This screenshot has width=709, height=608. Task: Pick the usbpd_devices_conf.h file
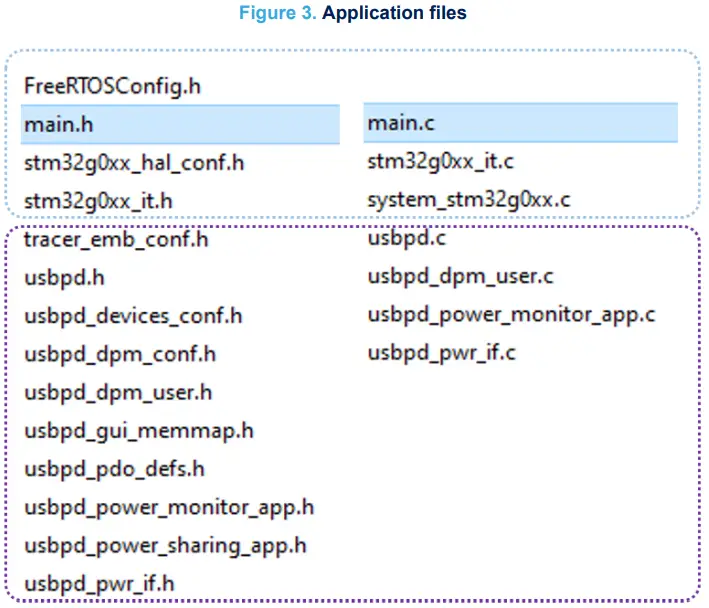(133, 316)
